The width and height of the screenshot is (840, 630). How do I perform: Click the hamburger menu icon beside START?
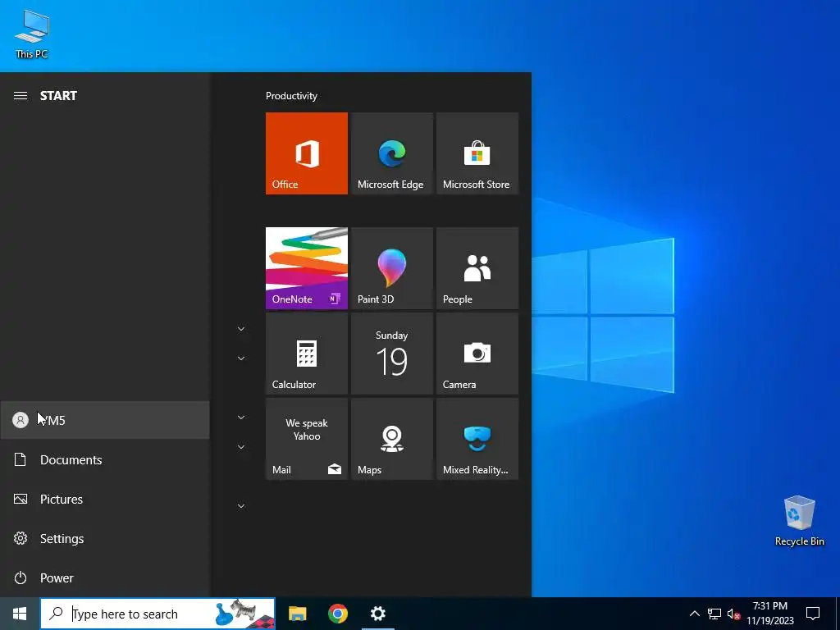pos(21,96)
